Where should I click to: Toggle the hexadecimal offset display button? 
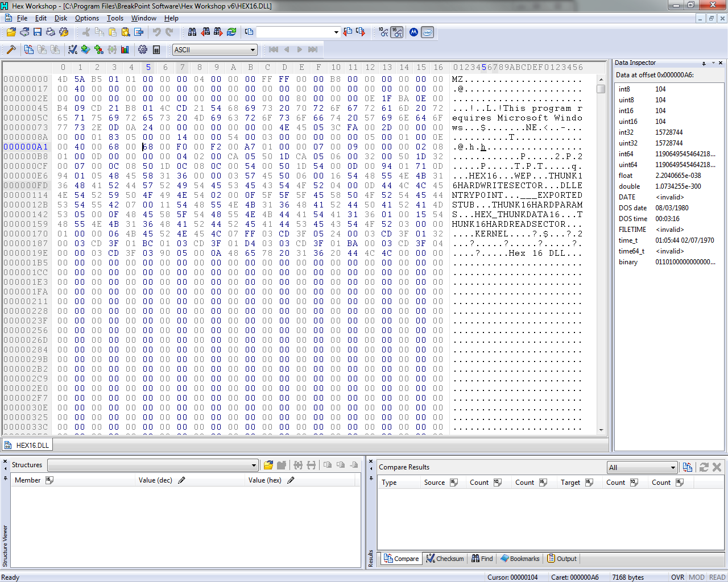coord(397,32)
